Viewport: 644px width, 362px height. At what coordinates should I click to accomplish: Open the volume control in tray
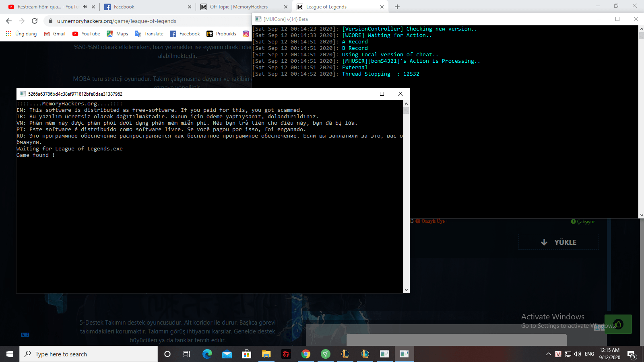coord(578,354)
